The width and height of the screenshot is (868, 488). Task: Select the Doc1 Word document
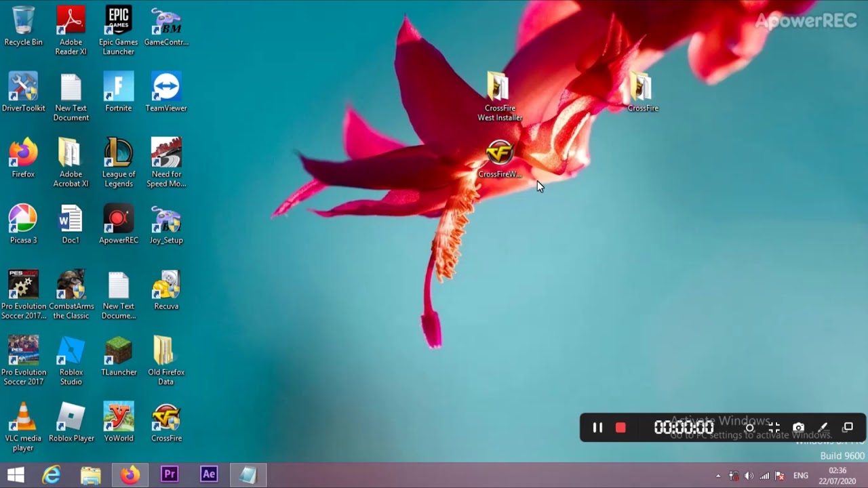pyautogui.click(x=71, y=224)
